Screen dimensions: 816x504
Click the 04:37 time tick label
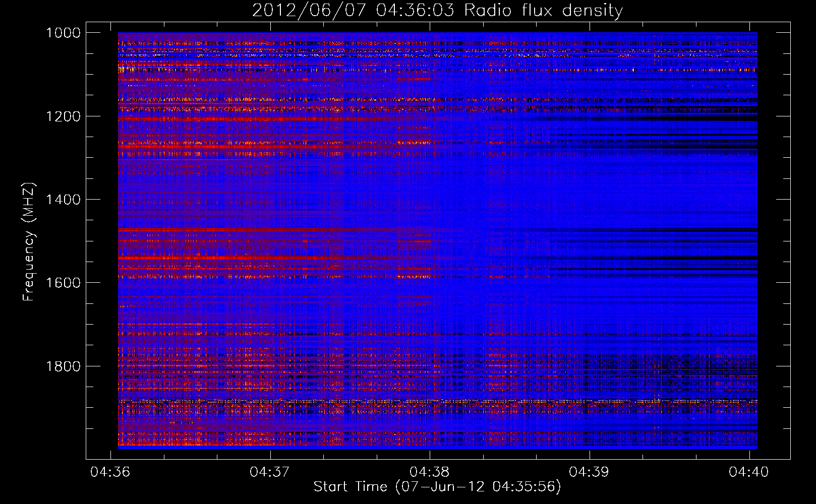pyautogui.click(x=270, y=472)
